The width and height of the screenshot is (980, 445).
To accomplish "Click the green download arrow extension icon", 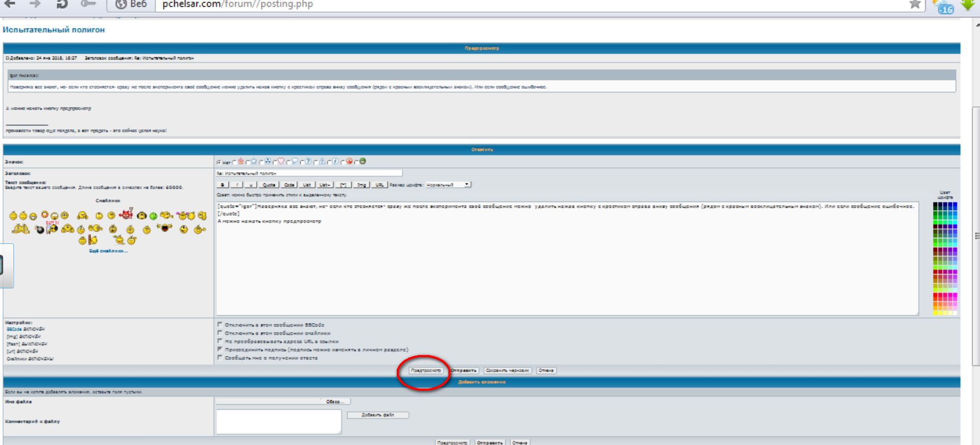I will coord(968,5).
